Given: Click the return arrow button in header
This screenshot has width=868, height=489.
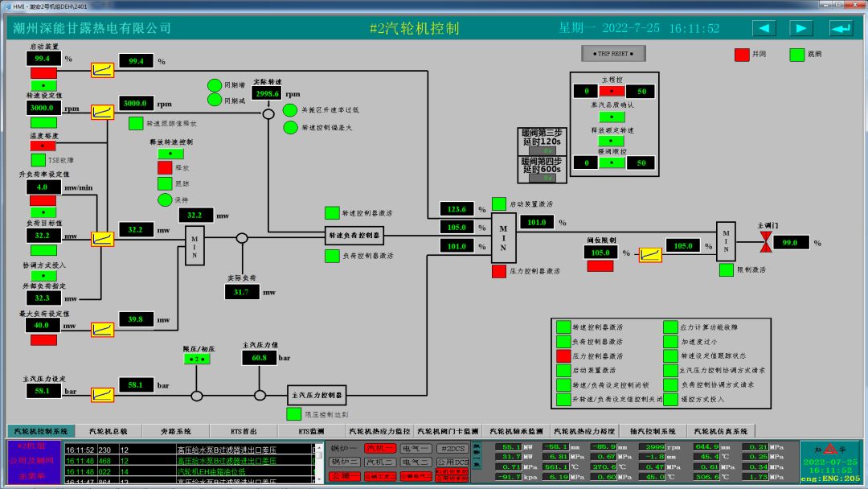Looking at the screenshot, I should tap(841, 28).
